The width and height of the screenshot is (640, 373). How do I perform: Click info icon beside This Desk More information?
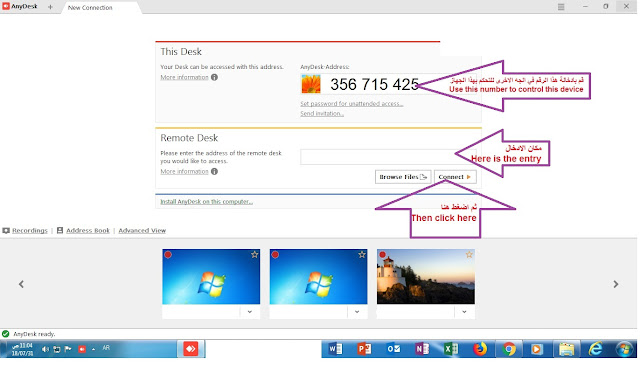point(214,77)
